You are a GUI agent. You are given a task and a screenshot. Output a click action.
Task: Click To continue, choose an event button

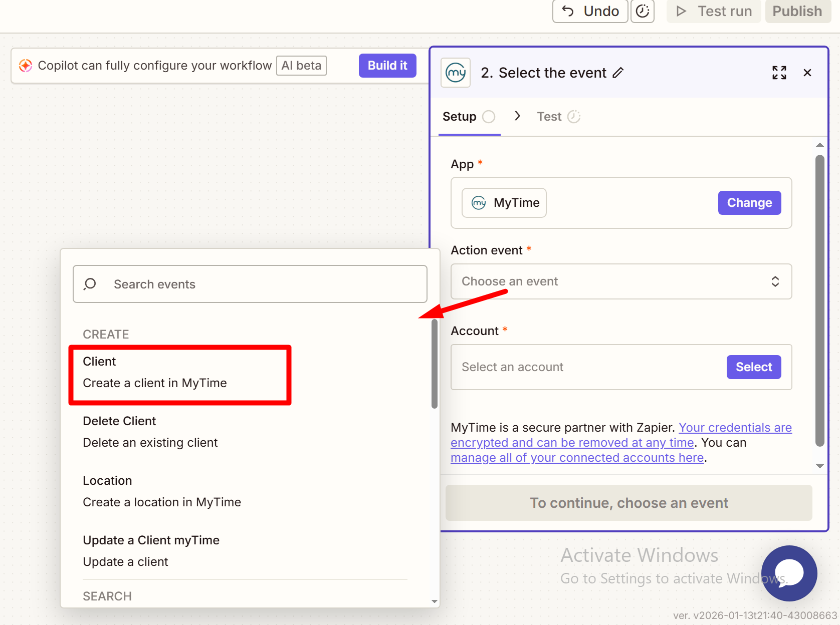[629, 503]
